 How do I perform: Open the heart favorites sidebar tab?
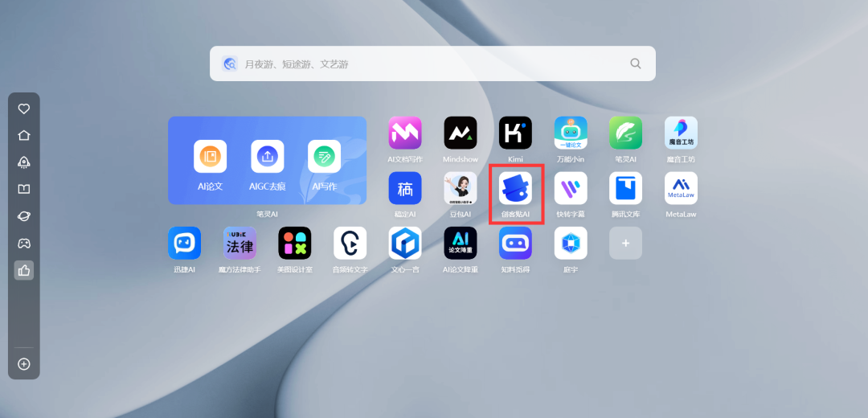pyautogui.click(x=24, y=109)
